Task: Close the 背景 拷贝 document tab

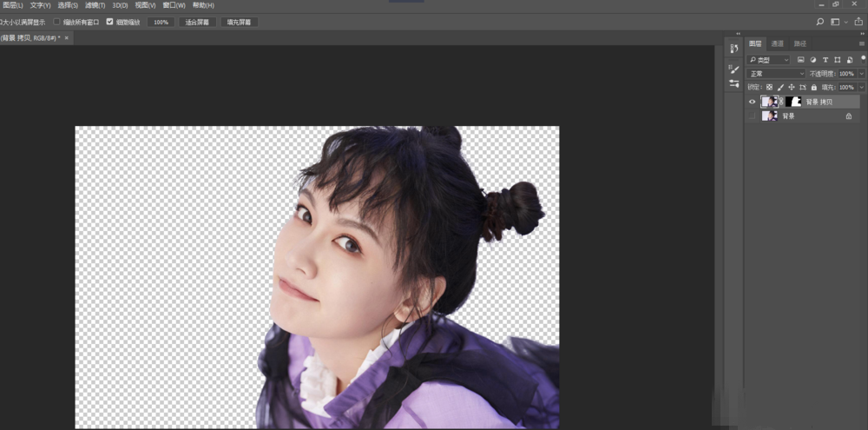Action: pos(67,38)
